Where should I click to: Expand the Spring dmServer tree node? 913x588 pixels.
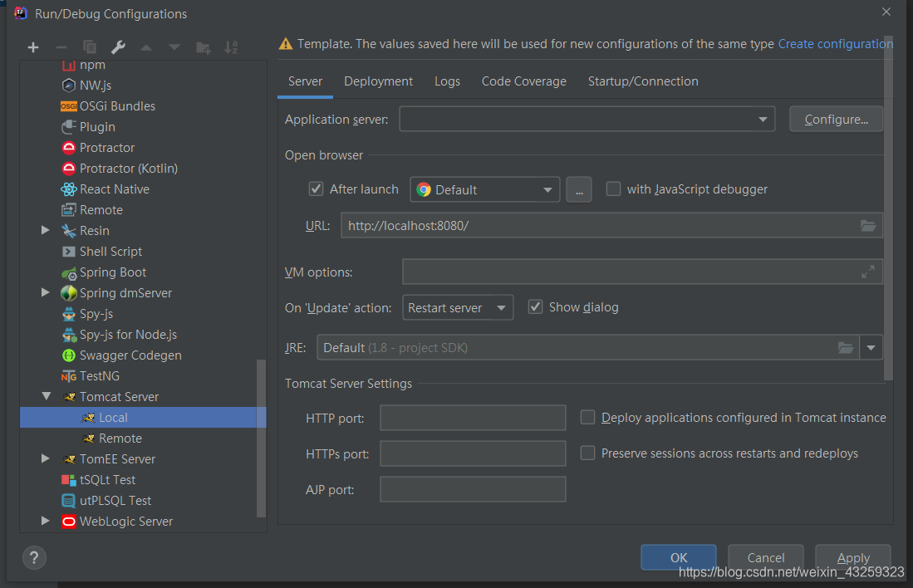tap(46, 293)
